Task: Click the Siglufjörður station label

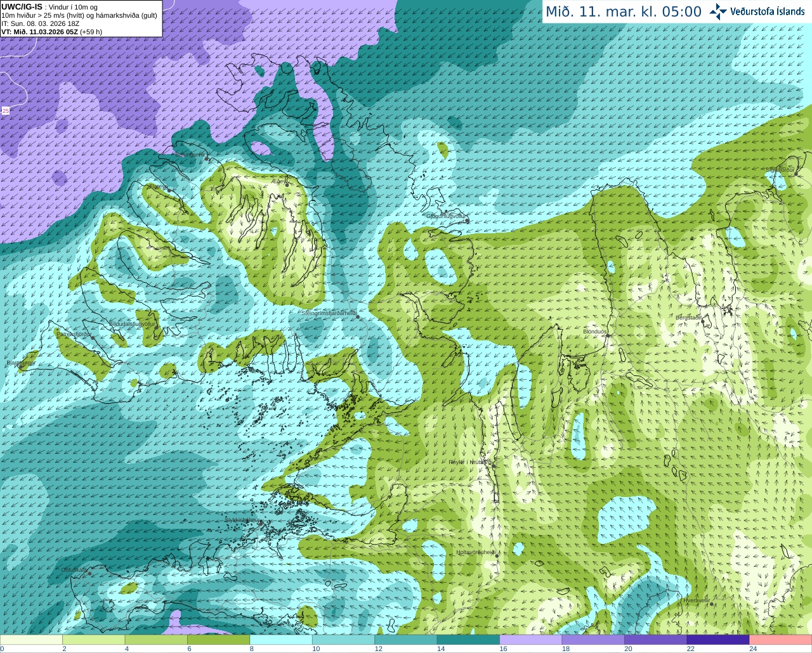Action: tap(780, 170)
